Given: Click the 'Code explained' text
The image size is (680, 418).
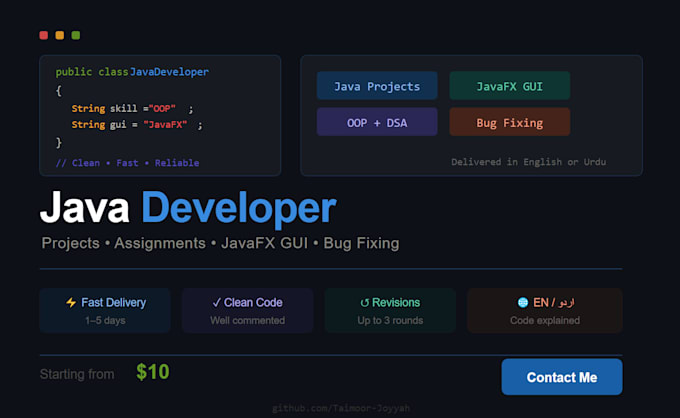Looking at the screenshot, I should [545, 320].
